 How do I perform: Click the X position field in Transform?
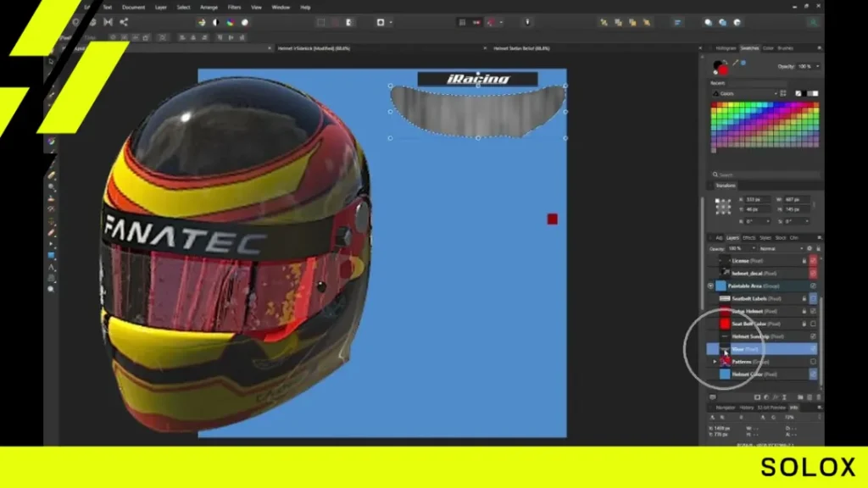pyautogui.click(x=757, y=199)
